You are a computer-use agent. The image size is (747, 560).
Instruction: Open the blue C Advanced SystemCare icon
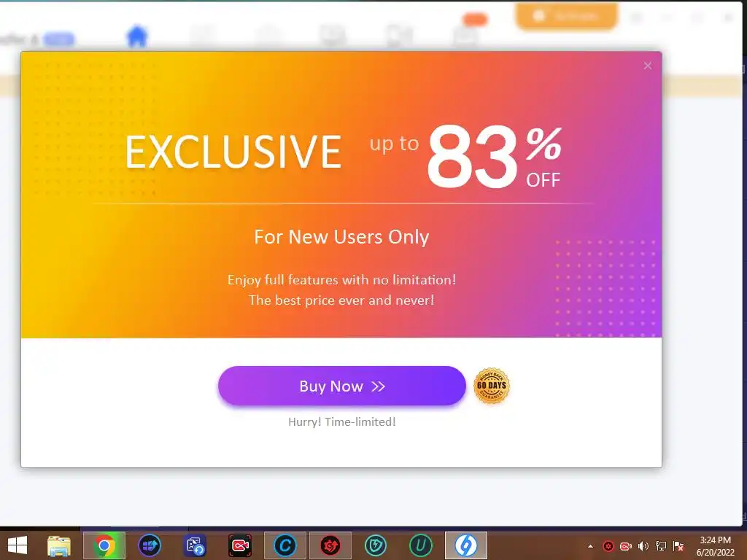pyautogui.click(x=285, y=545)
